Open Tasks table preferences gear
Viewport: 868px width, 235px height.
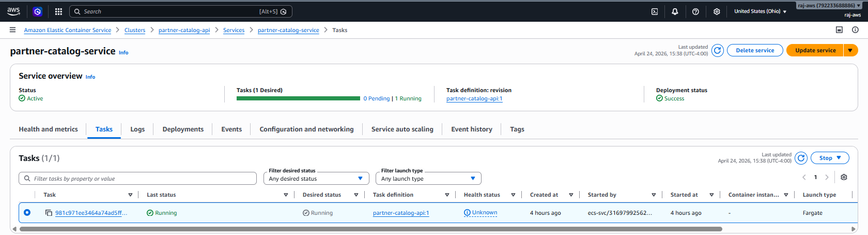pyautogui.click(x=844, y=177)
